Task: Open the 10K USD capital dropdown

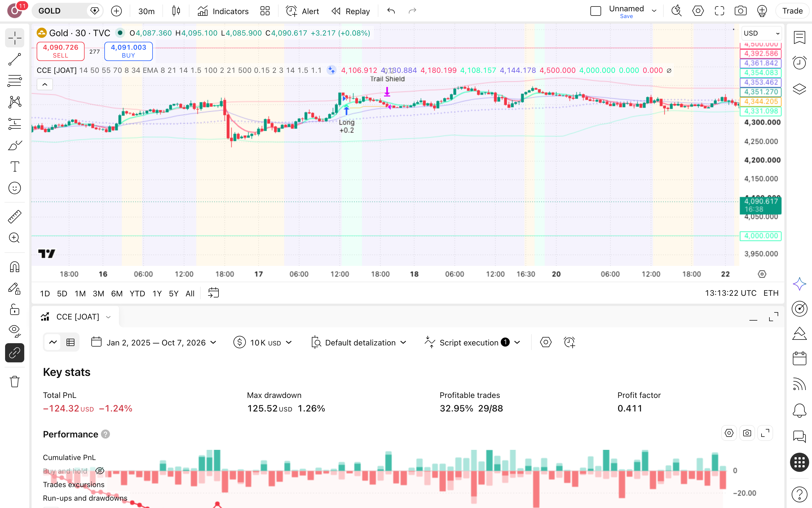Action: tap(263, 342)
